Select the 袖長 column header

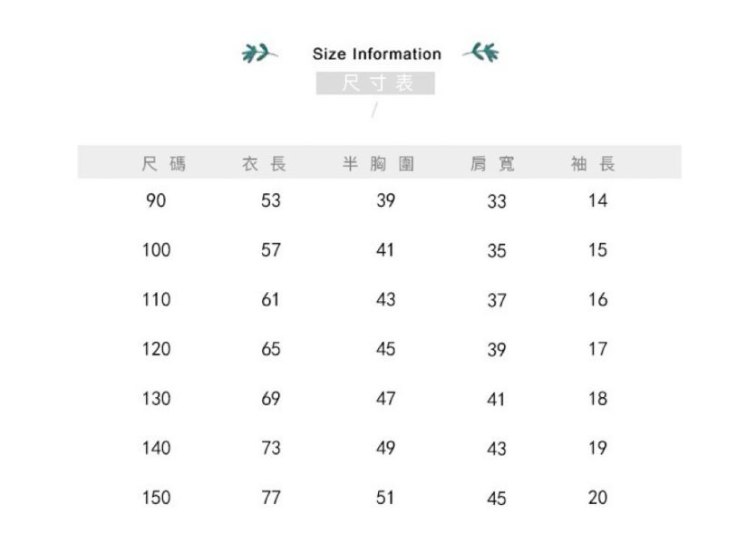pos(594,164)
